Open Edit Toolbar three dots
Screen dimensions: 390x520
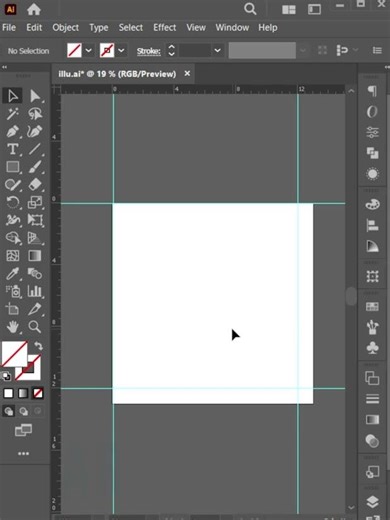23,454
